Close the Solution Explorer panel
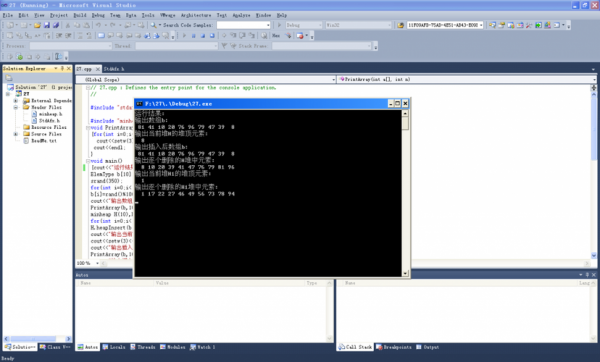The image size is (600, 362). [69, 68]
